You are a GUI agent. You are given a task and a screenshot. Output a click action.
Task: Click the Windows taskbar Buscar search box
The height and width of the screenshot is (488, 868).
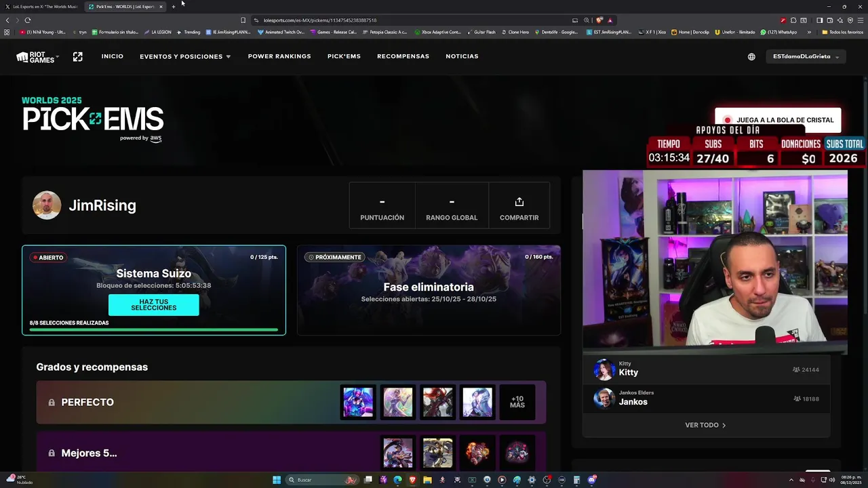tap(323, 480)
